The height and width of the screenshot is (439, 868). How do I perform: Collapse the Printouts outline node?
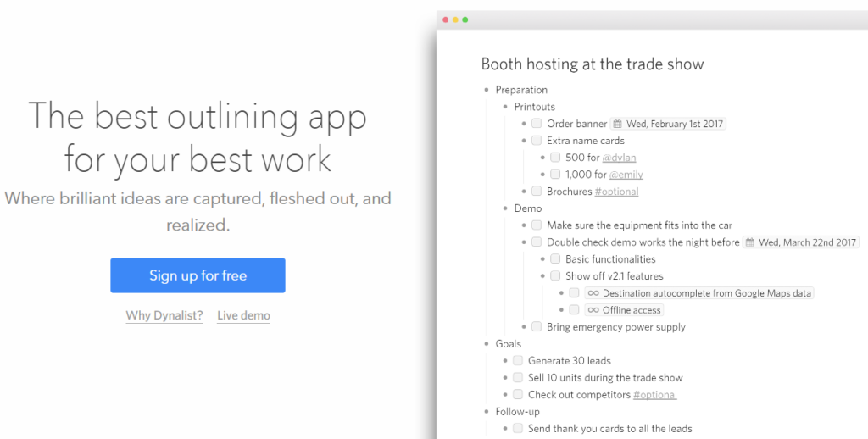coord(505,107)
